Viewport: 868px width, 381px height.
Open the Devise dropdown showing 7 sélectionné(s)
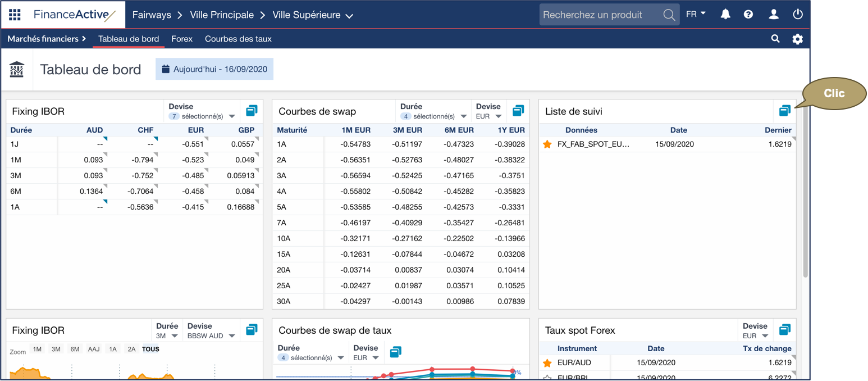click(203, 116)
